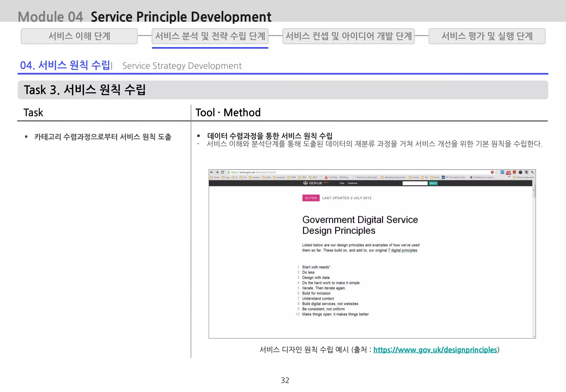Open the 'check' bookmark folder

214,177
